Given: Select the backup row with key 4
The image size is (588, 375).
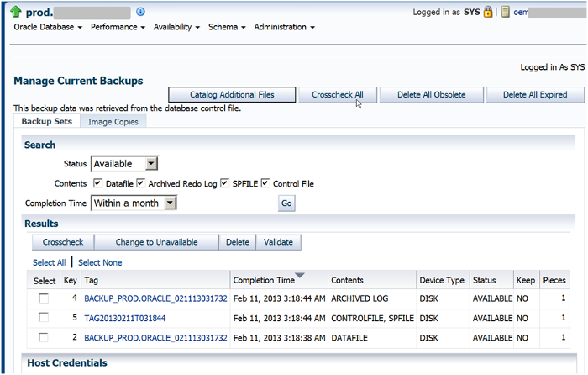Looking at the screenshot, I should [44, 298].
